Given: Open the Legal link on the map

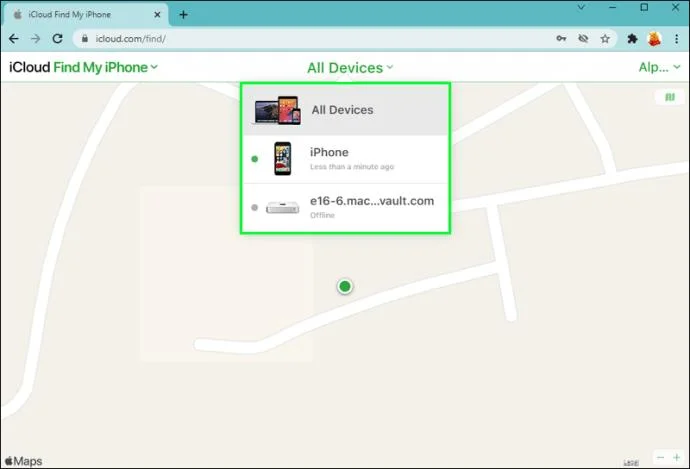Looking at the screenshot, I should pos(631,462).
